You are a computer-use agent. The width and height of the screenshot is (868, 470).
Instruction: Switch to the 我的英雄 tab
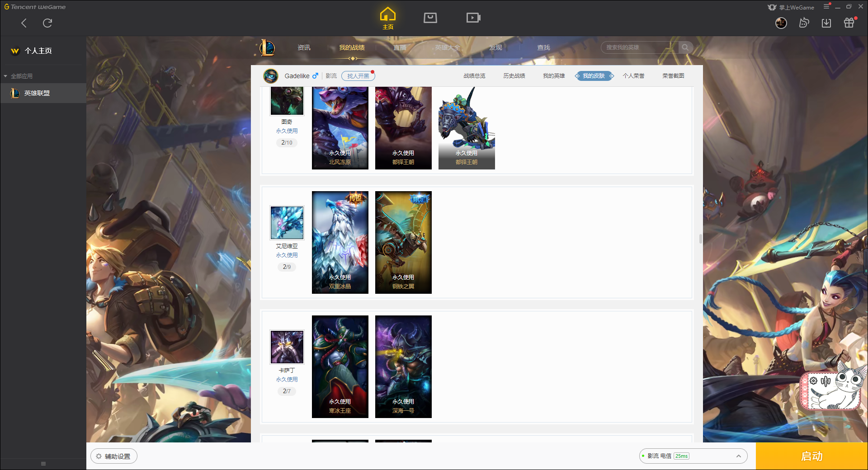(554, 76)
